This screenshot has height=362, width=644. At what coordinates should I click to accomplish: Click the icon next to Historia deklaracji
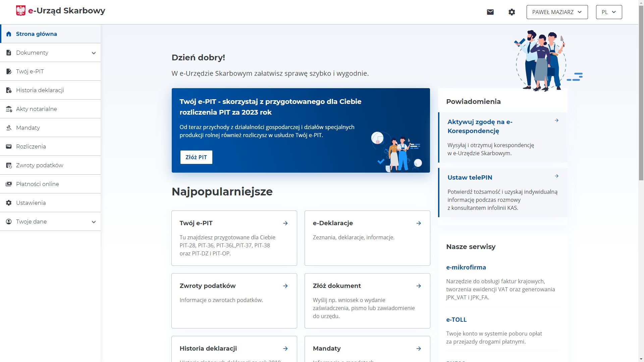coord(9,90)
